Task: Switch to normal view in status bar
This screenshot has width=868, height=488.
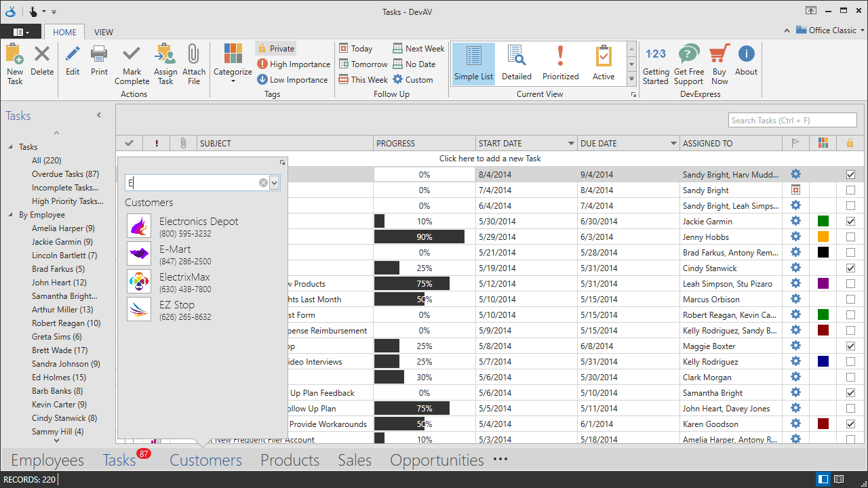Action: point(823,479)
